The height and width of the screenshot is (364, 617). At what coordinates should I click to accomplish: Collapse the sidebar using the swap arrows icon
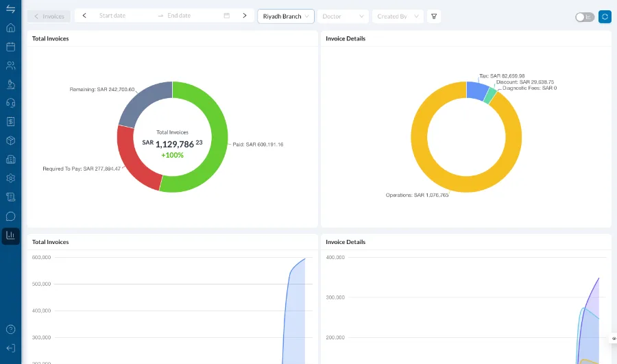(x=10, y=9)
